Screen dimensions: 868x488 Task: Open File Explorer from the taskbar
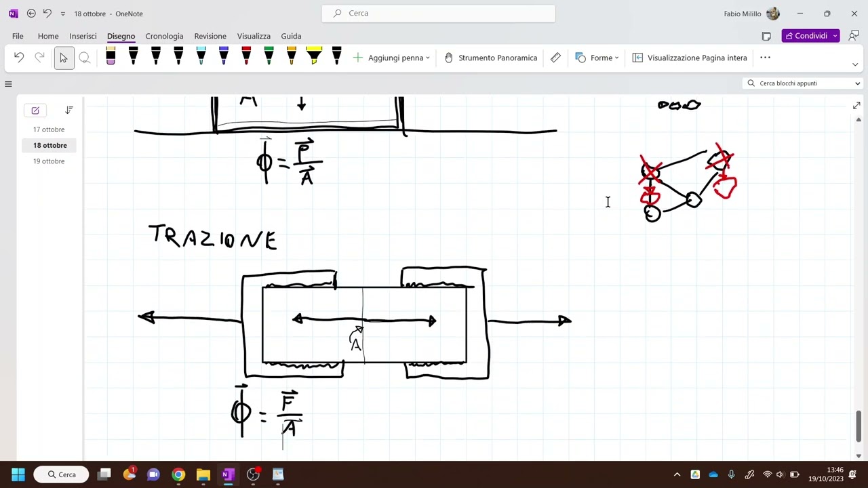pyautogui.click(x=203, y=474)
